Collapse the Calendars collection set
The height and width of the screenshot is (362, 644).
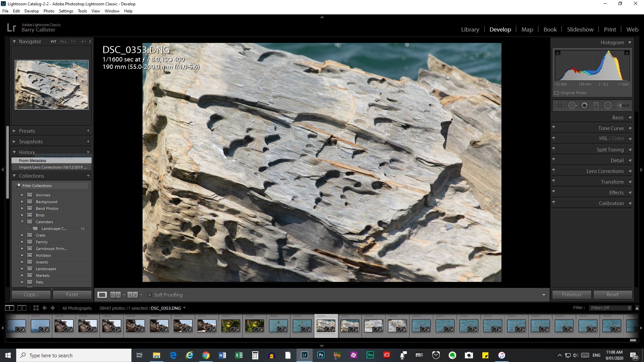22,222
